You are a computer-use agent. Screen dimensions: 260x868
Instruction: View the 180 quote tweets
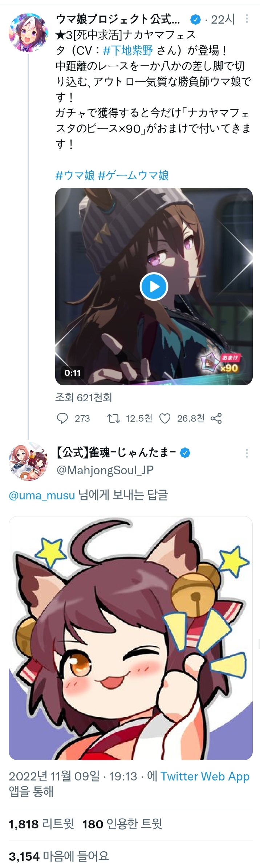click(122, 824)
